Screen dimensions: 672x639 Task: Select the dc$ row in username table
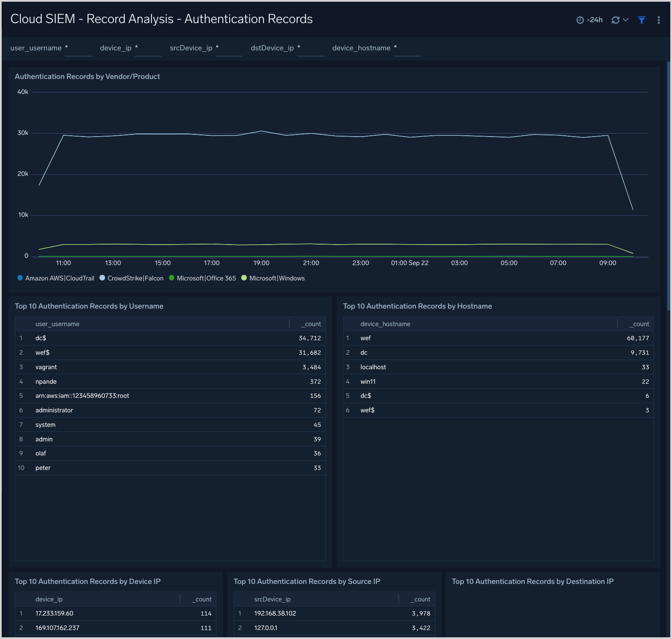(x=170, y=338)
